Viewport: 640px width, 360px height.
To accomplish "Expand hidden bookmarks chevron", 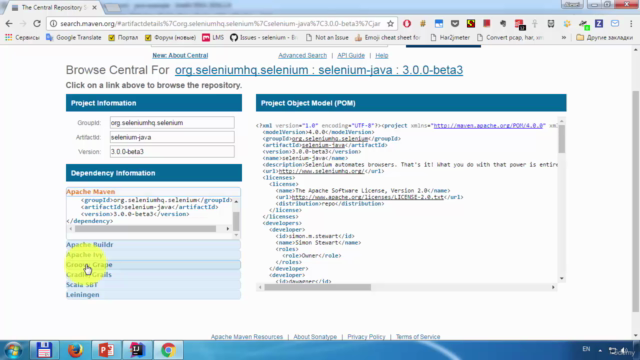I will [564, 38].
